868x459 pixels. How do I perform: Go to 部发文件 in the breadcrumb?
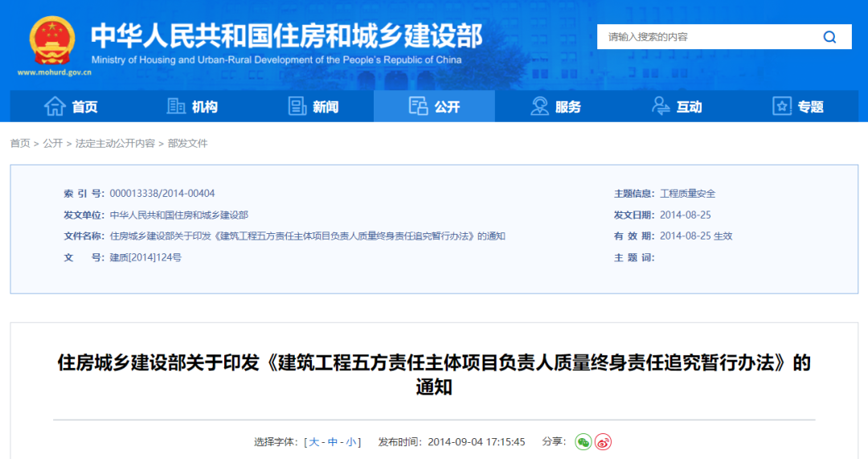point(187,143)
